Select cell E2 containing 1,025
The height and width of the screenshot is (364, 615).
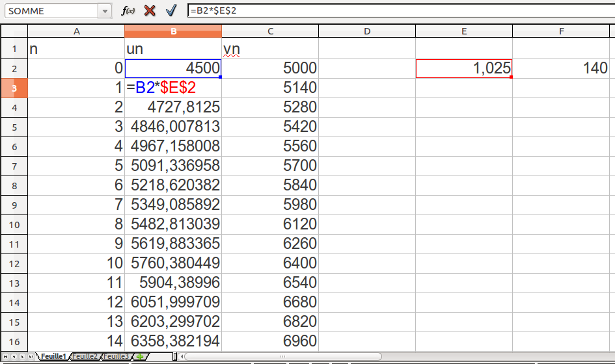coord(464,68)
